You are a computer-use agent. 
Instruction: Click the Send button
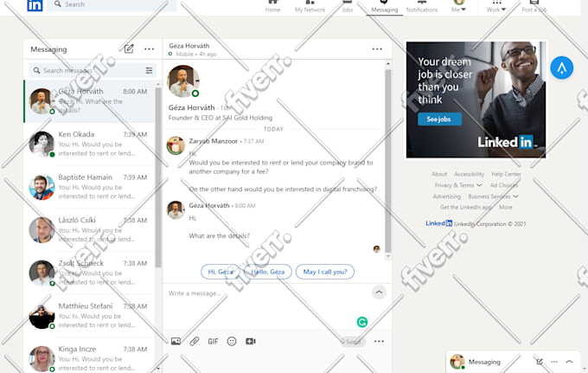click(353, 342)
